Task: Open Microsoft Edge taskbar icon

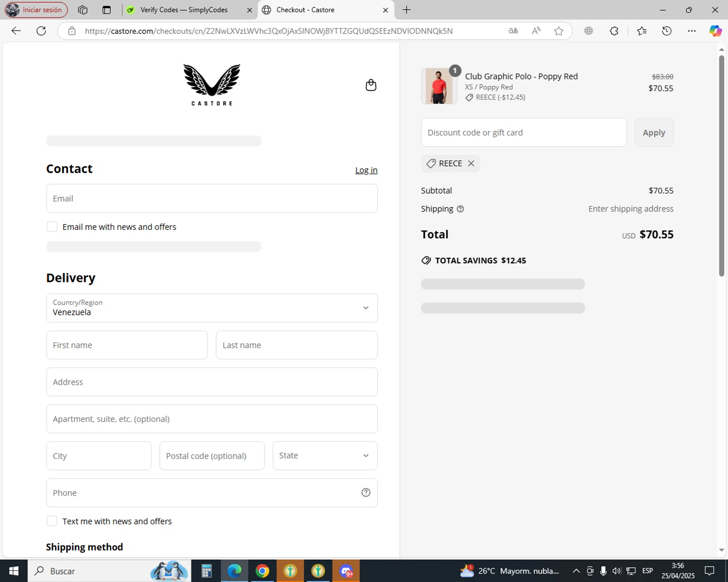Action: coord(234,571)
